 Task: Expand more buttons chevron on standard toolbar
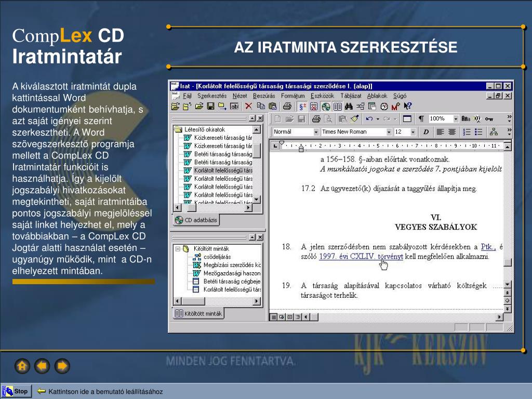coord(509,118)
